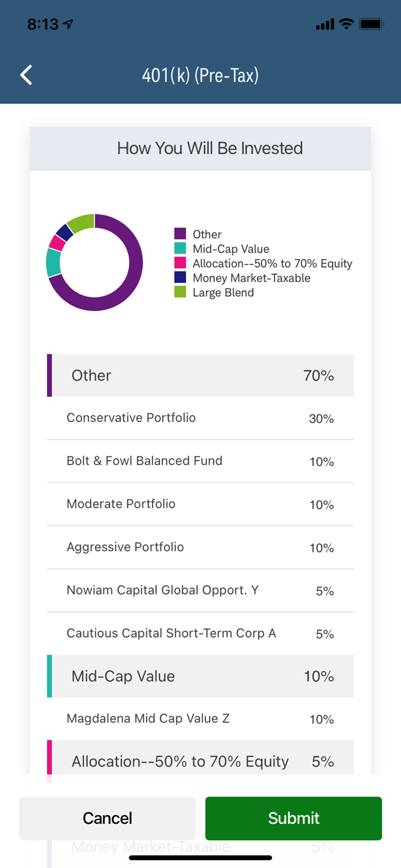The width and height of the screenshot is (401, 868).
Task: Tap the Conservative Portfolio row
Action: [x=200, y=418]
